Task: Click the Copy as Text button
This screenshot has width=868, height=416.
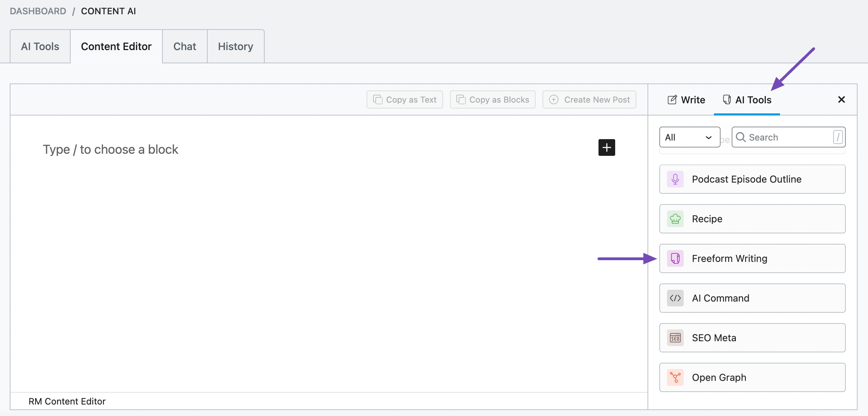Action: (x=404, y=99)
